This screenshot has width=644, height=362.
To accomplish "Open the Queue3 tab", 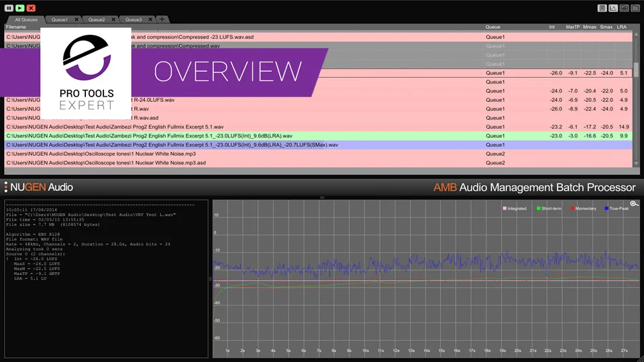I will [133, 19].
